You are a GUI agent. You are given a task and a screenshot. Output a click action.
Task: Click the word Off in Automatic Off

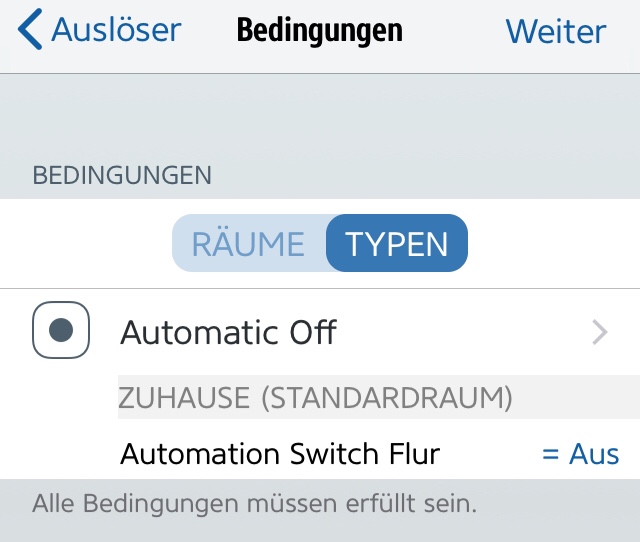click(312, 332)
